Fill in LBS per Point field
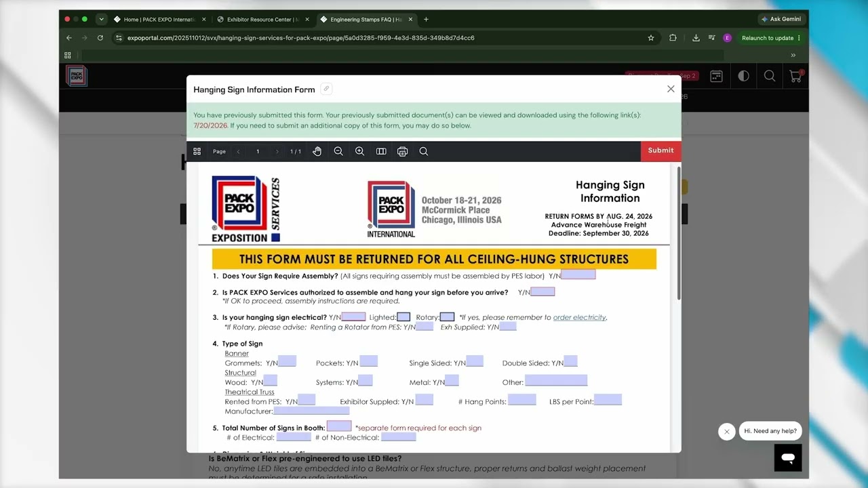Image resolution: width=868 pixels, height=488 pixels. pos(608,400)
